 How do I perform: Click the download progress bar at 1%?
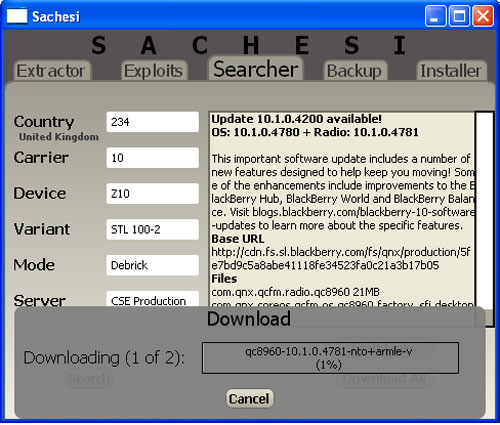[x=330, y=358]
